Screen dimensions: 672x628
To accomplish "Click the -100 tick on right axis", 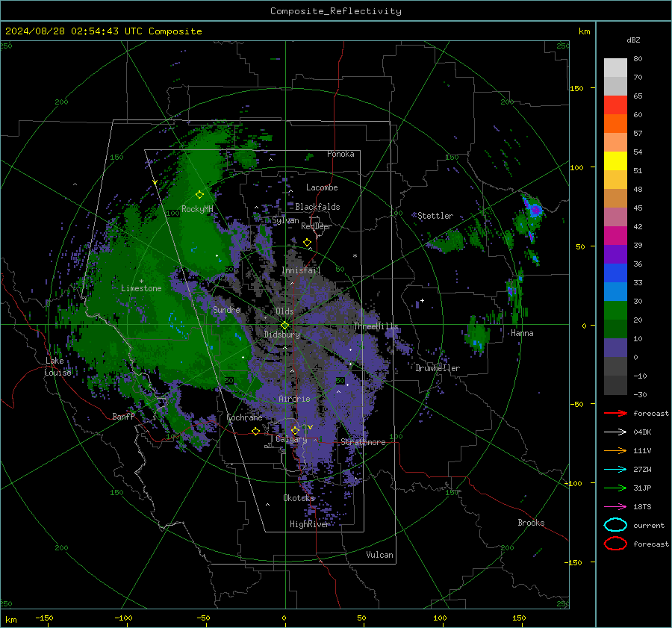I will pyautogui.click(x=573, y=483).
